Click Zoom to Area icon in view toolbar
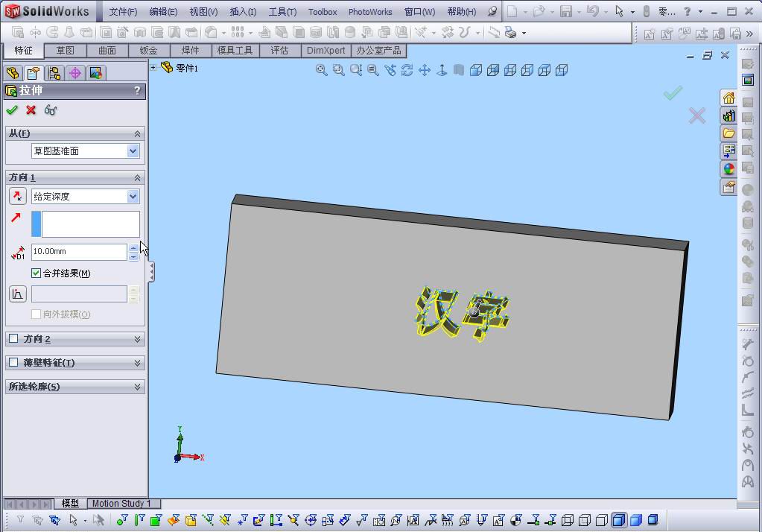Viewport: 762px width, 532px height. click(x=339, y=70)
